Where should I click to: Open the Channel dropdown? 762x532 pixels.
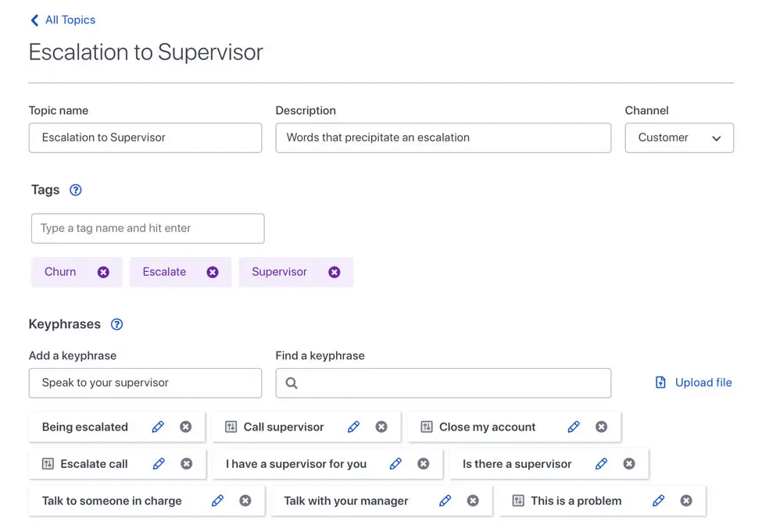(679, 137)
